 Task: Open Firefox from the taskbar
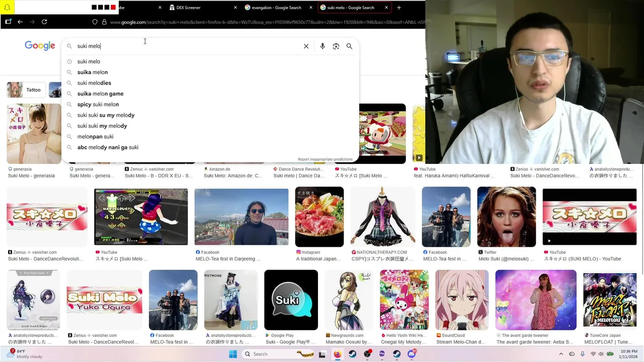(337, 354)
